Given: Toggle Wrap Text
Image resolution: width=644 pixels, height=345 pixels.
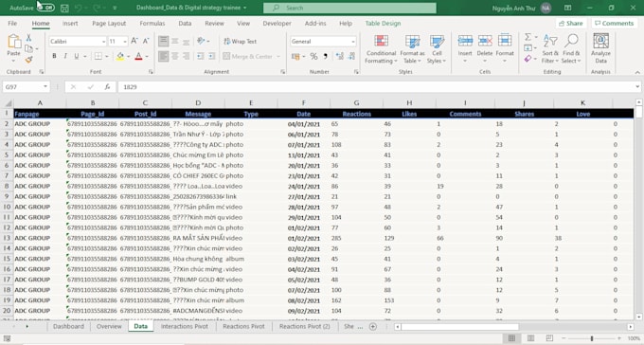Looking at the screenshot, I should 241,41.
